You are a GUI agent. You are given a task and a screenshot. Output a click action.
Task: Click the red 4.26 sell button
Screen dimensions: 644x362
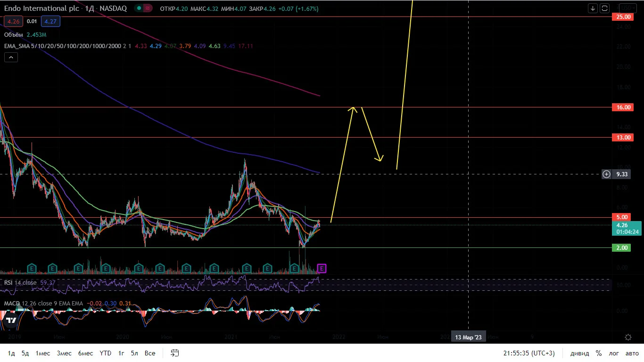(x=12, y=21)
